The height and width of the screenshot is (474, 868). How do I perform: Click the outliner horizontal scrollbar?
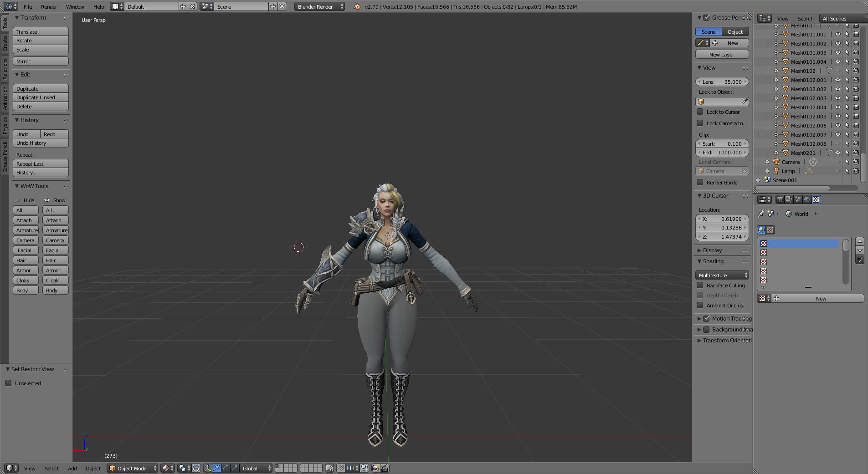click(792, 188)
